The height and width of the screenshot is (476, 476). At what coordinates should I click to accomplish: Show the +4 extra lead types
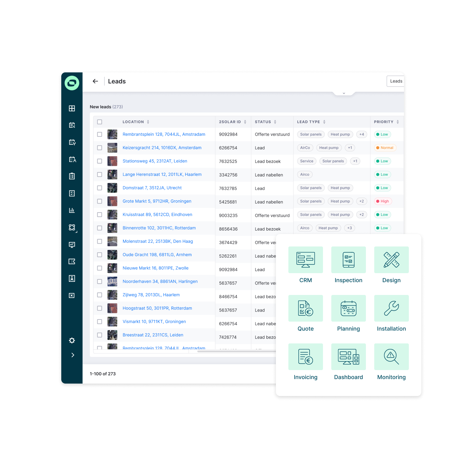pos(361,134)
